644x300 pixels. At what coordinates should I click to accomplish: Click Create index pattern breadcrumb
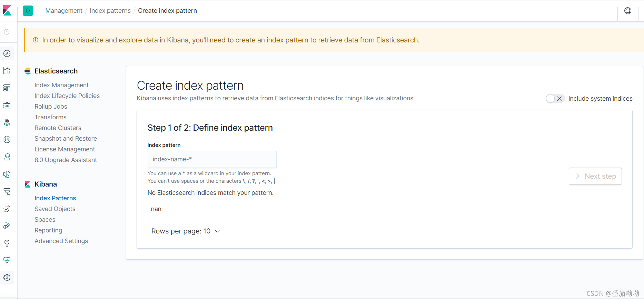(167, 11)
